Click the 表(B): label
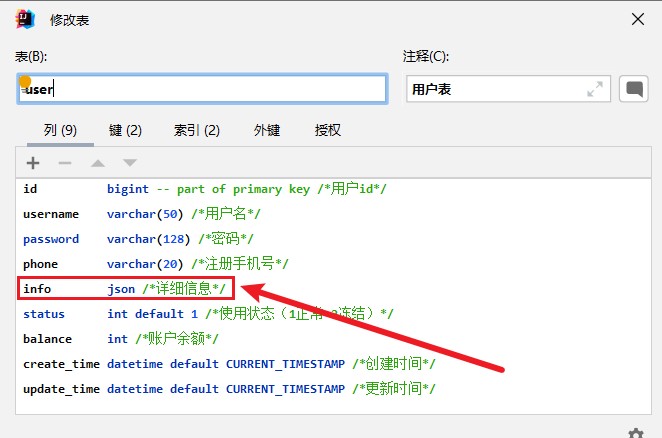662x438 pixels. pos(31,56)
